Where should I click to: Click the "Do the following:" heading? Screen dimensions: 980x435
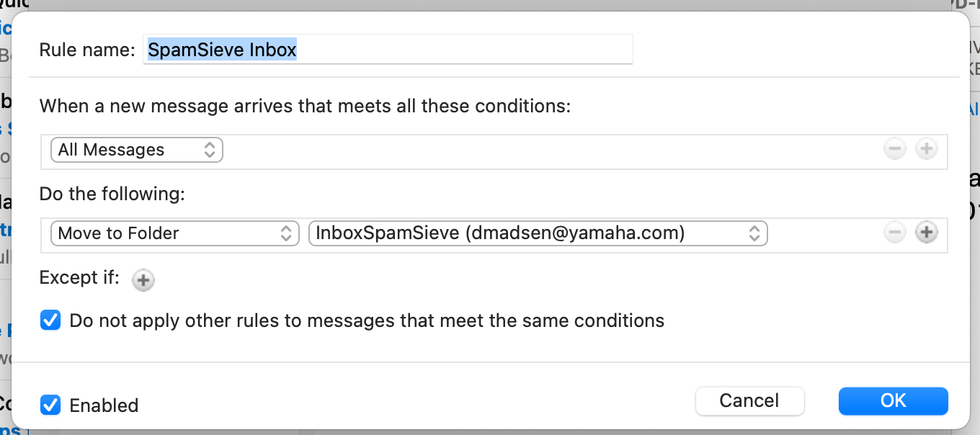point(112,194)
